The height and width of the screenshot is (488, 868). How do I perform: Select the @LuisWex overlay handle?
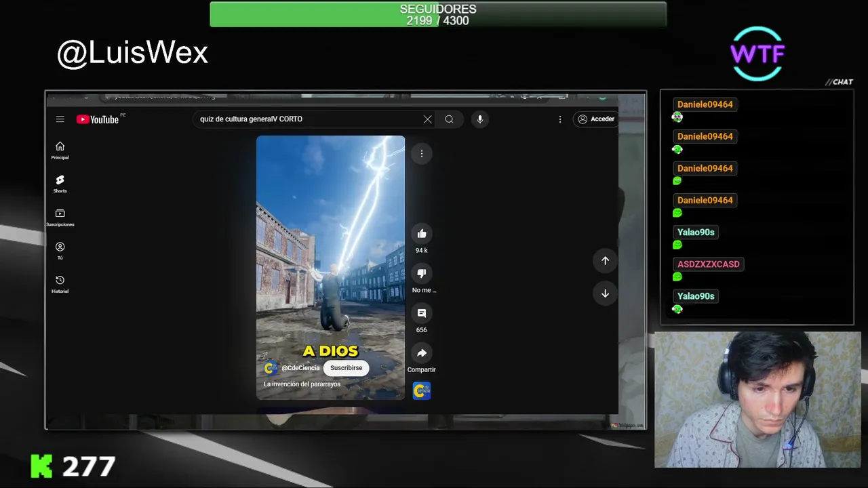[132, 53]
